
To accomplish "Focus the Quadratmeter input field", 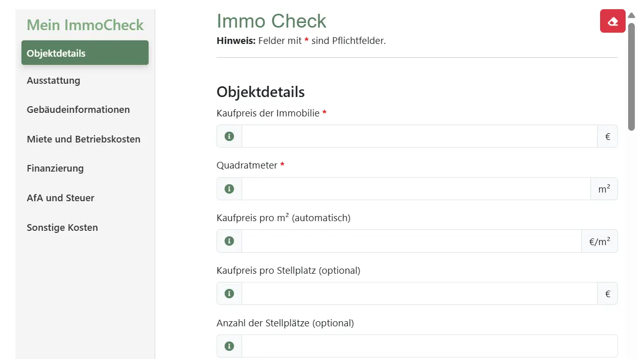I will pyautogui.click(x=416, y=189).
